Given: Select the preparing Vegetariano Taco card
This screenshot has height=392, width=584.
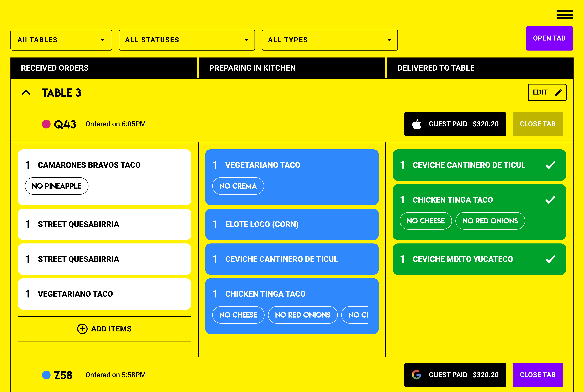Looking at the screenshot, I should tap(292, 177).
